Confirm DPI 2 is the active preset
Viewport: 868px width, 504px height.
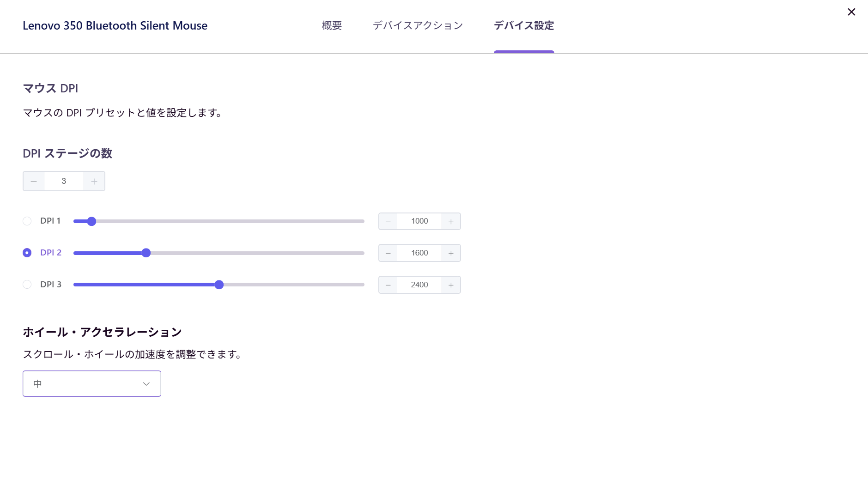[x=27, y=253]
